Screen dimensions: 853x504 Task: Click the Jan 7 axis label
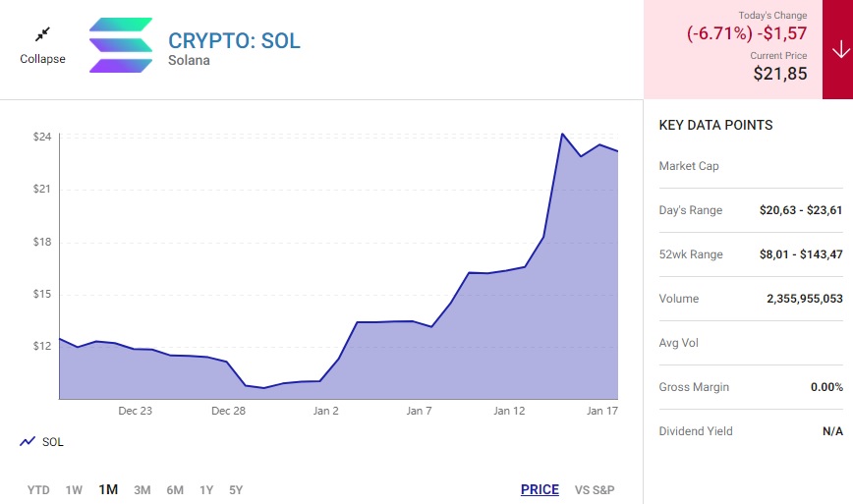pyautogui.click(x=419, y=411)
